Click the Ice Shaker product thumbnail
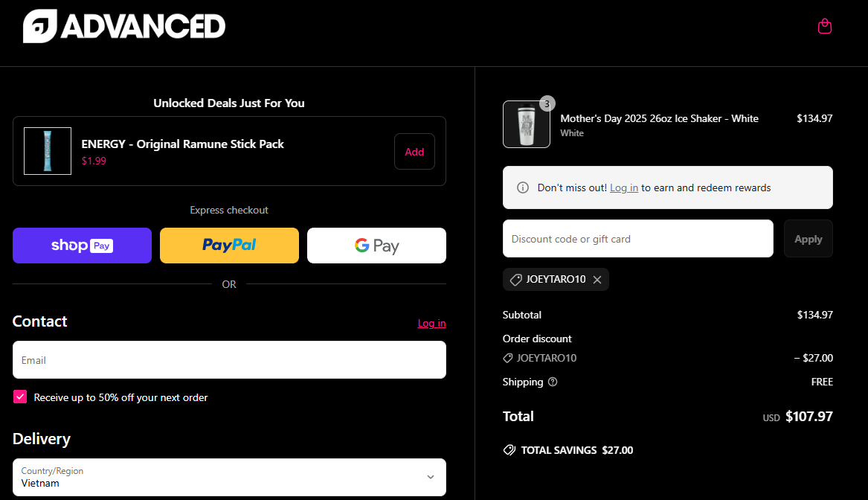 click(x=527, y=124)
